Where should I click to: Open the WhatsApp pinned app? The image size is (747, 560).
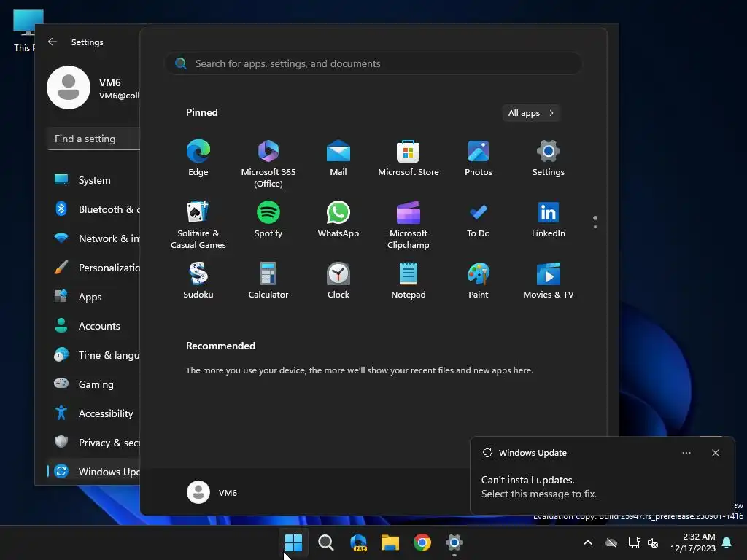point(338,219)
